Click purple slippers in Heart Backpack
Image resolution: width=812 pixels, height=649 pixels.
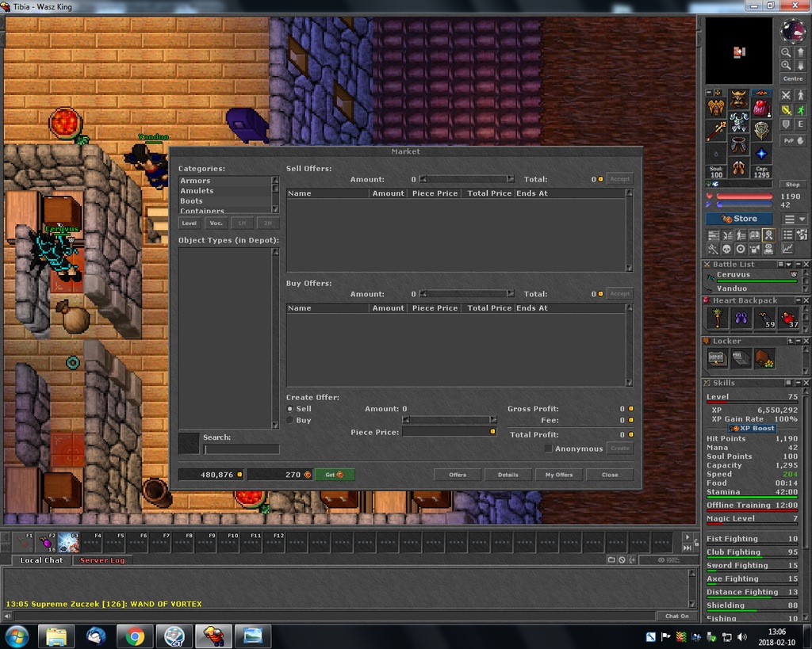pos(741,319)
